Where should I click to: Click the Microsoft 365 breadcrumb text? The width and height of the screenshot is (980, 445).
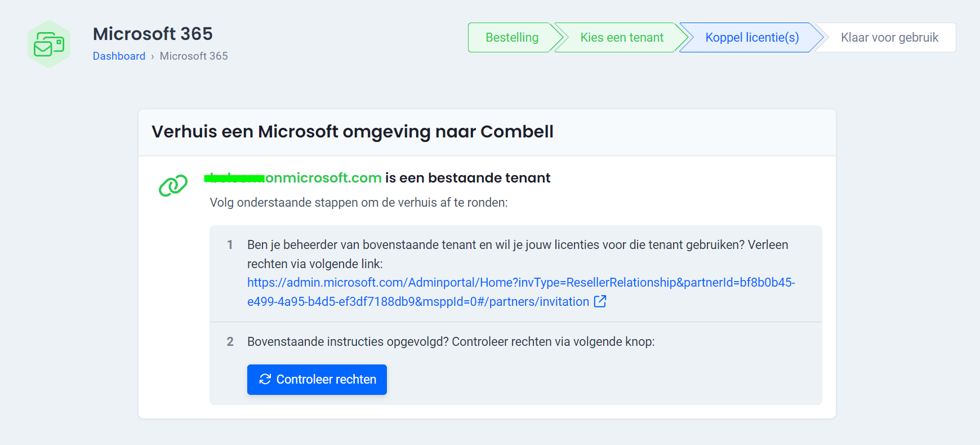point(194,56)
